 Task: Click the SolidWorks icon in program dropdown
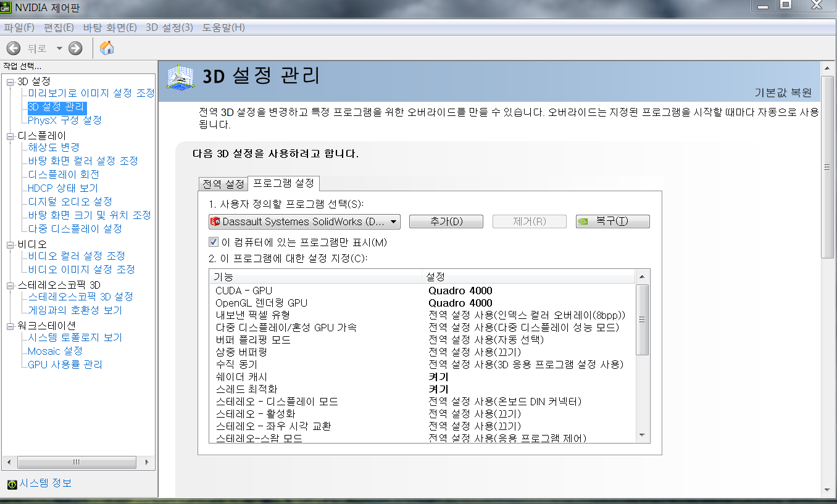coord(215,221)
